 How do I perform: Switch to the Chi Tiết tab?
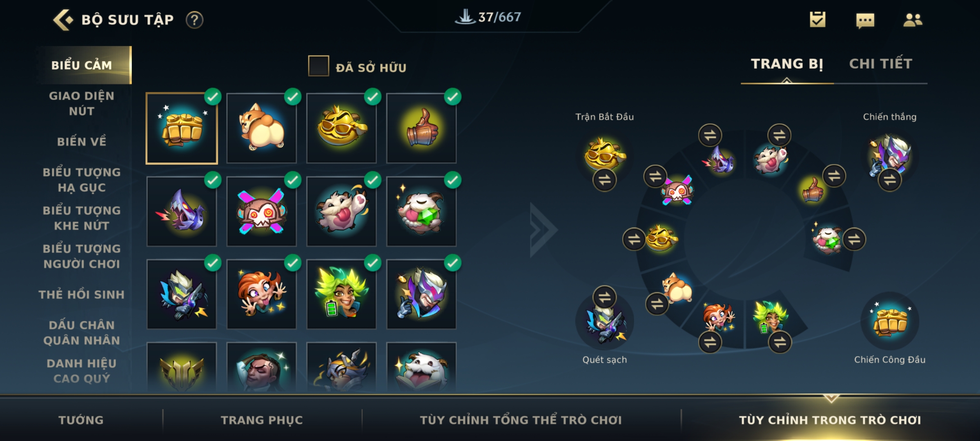[x=880, y=64]
